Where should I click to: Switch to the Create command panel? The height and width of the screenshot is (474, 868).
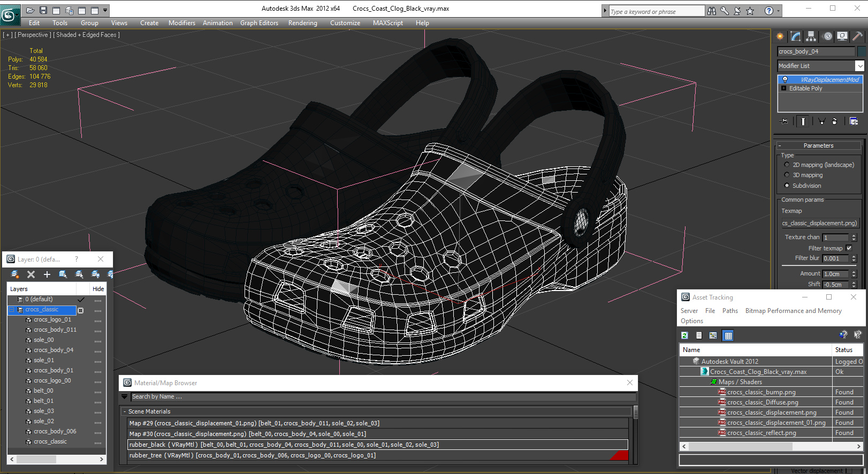click(x=780, y=36)
